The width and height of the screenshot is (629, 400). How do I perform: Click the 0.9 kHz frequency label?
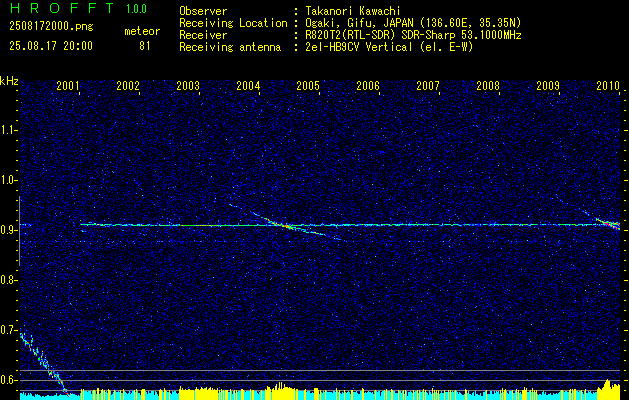pyautogui.click(x=9, y=230)
